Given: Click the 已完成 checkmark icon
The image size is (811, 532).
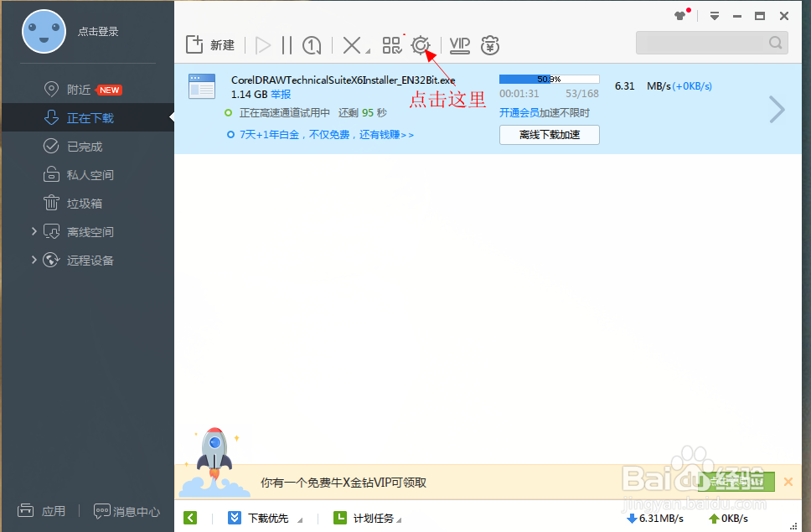Looking at the screenshot, I should click(x=50, y=146).
